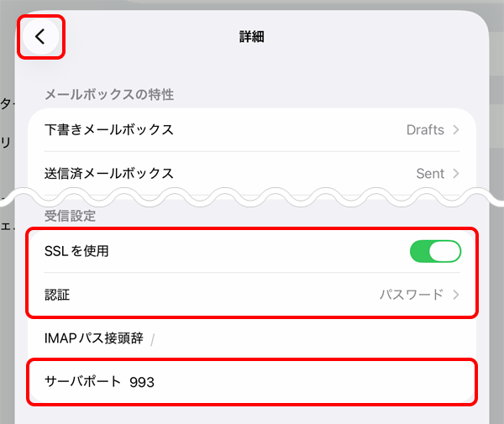Expand the chevron beside パスワード

[x=456, y=295]
